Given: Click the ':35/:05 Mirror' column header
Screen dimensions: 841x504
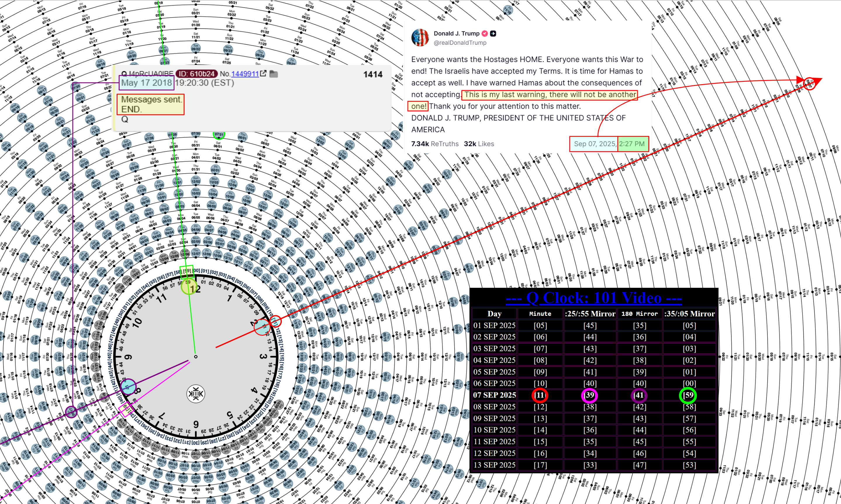Looking at the screenshot, I should (x=690, y=314).
